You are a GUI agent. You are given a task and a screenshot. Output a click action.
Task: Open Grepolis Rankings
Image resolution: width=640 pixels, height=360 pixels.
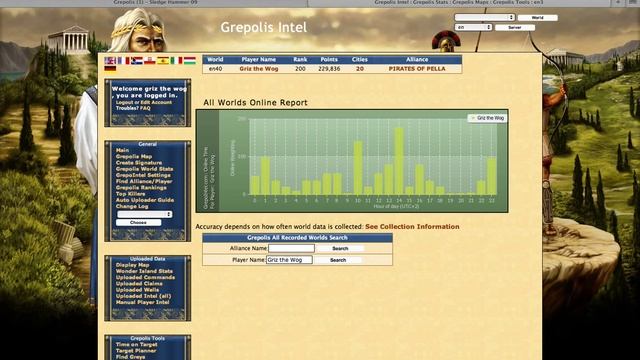(141, 188)
